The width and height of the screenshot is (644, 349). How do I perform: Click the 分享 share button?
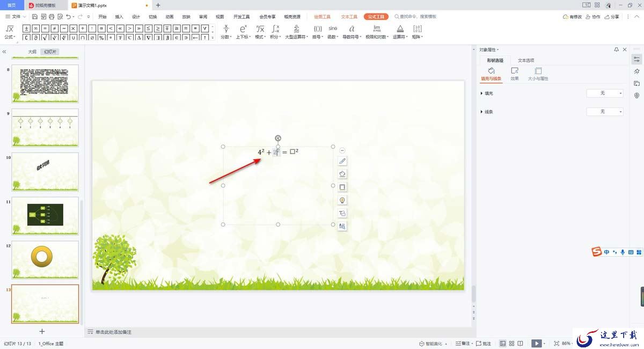(611, 17)
